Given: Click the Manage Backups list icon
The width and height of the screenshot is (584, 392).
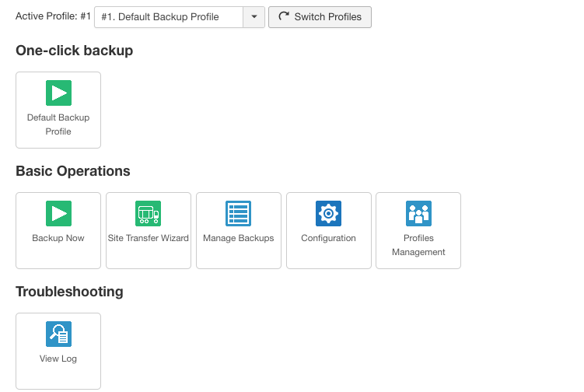Looking at the screenshot, I should click(x=238, y=214).
